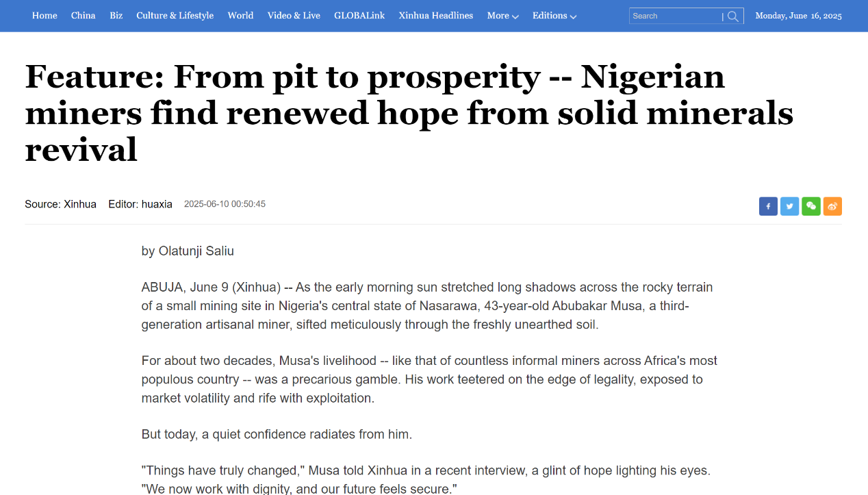Open the Editions dropdown
The width and height of the screenshot is (868, 495).
pos(554,16)
